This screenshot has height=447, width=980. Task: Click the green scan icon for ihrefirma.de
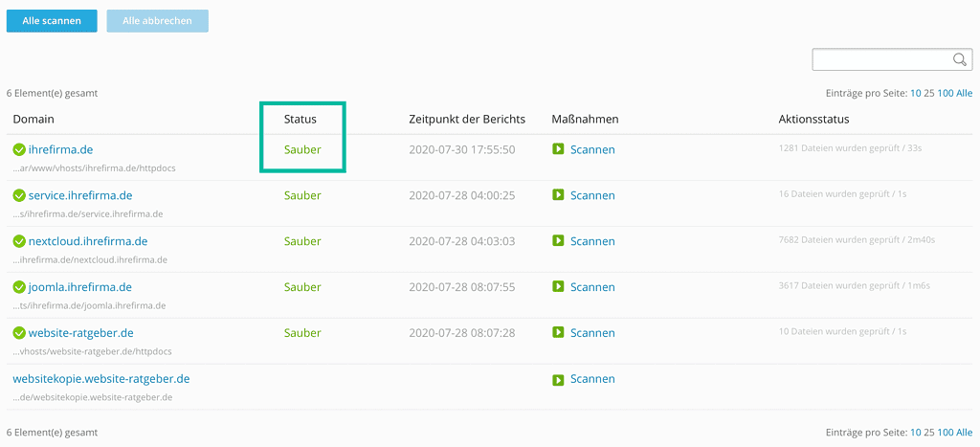pyautogui.click(x=558, y=149)
